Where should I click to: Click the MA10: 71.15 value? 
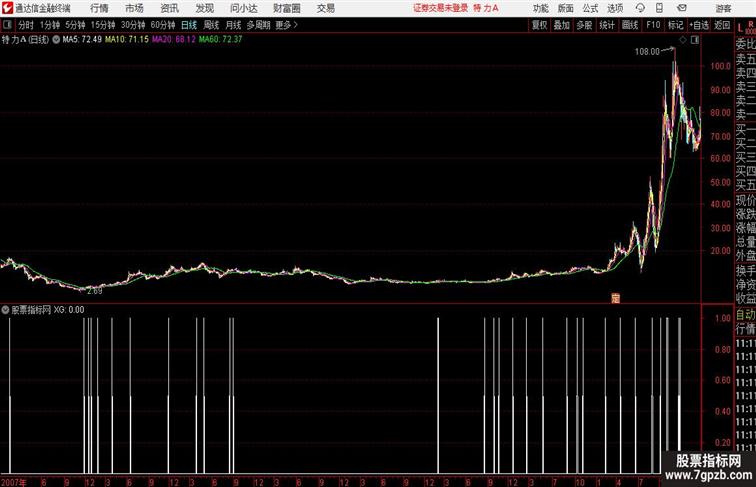point(127,40)
